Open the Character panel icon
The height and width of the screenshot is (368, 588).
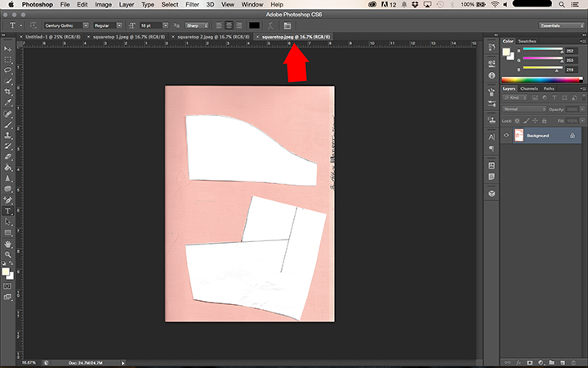pyautogui.click(x=492, y=137)
